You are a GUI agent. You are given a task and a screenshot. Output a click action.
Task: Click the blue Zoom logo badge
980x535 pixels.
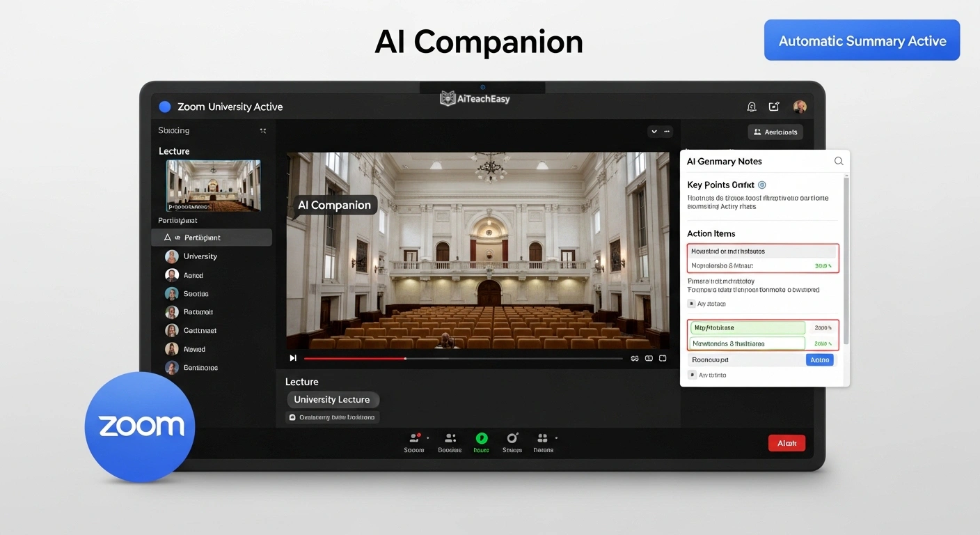140,426
